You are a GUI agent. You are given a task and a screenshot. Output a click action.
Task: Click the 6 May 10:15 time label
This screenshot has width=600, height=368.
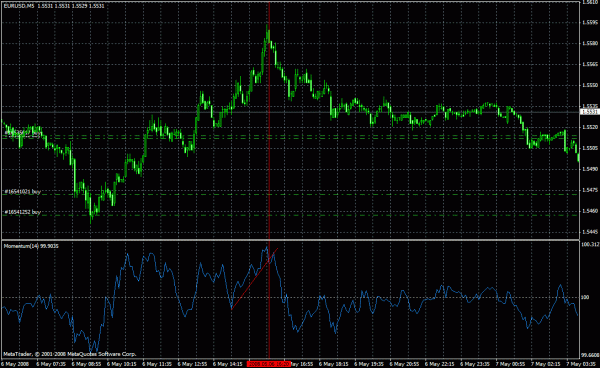[122, 364]
